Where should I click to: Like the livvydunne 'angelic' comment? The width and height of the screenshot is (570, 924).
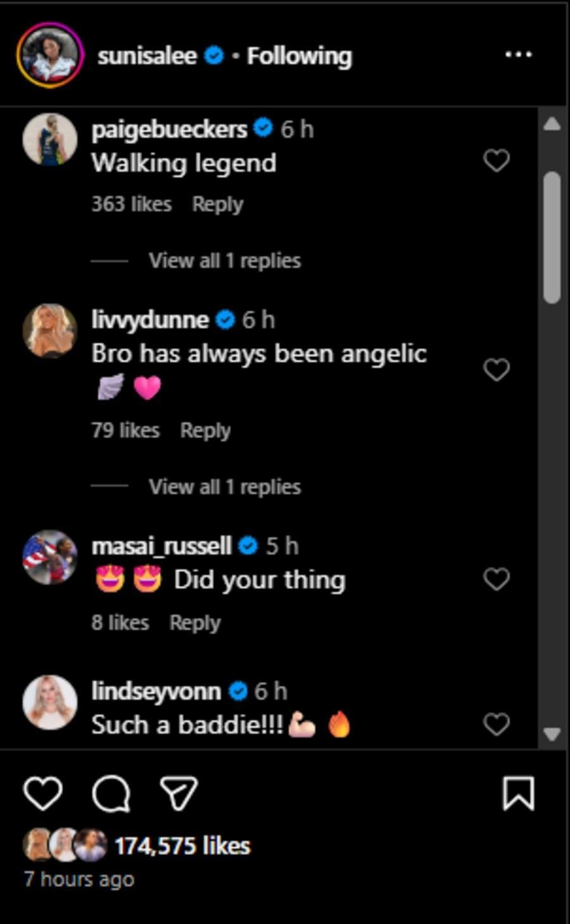coord(497,370)
